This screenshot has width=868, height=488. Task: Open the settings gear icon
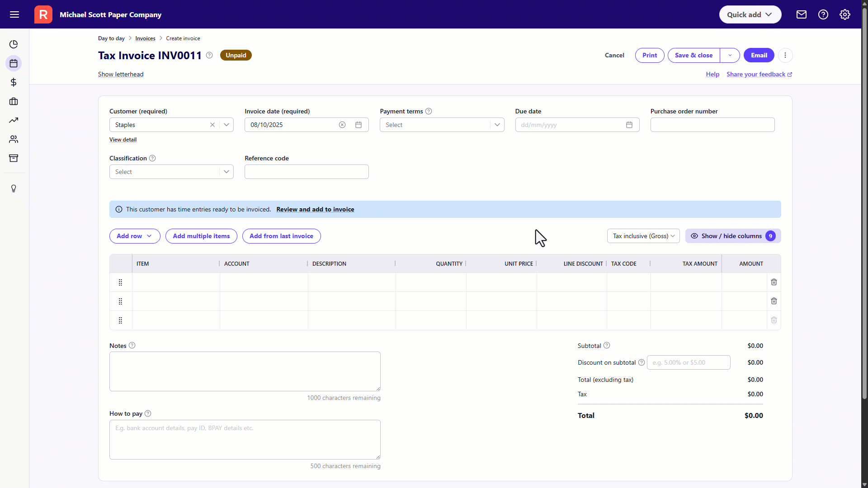[845, 14]
